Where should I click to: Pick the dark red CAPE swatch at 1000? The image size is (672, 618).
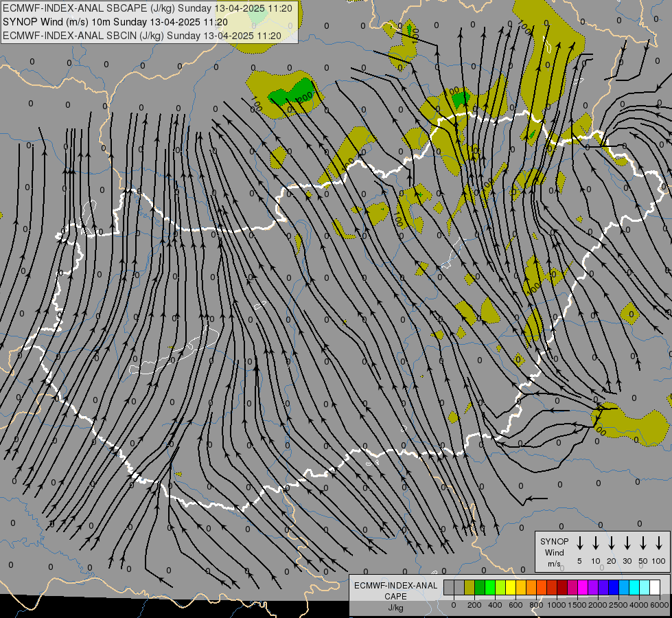pos(562,588)
